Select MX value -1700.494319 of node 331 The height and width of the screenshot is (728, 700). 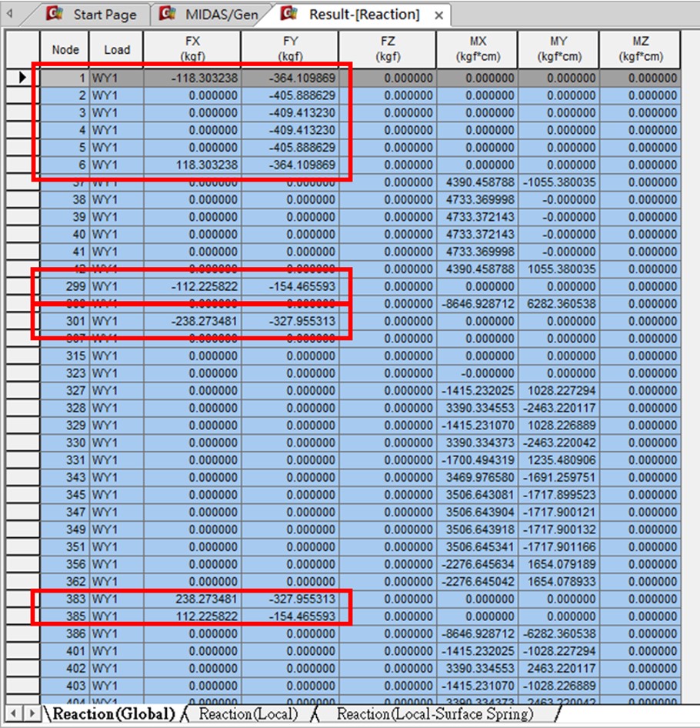pos(478,460)
